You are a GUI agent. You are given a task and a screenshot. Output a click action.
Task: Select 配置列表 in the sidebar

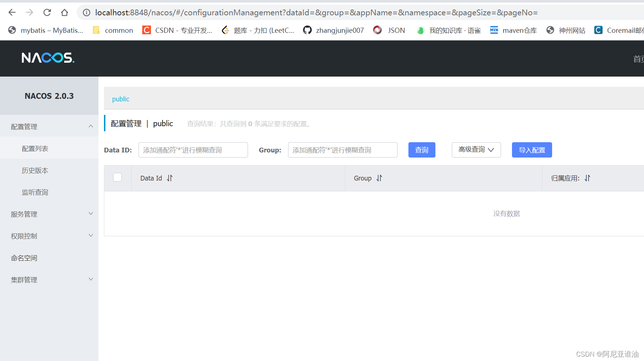tap(49, 148)
